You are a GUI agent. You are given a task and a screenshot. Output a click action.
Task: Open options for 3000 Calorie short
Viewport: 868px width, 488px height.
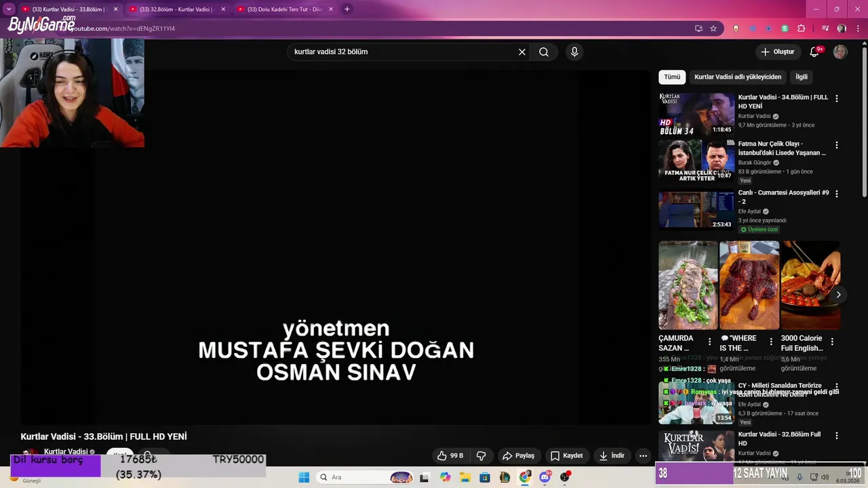[x=832, y=342]
